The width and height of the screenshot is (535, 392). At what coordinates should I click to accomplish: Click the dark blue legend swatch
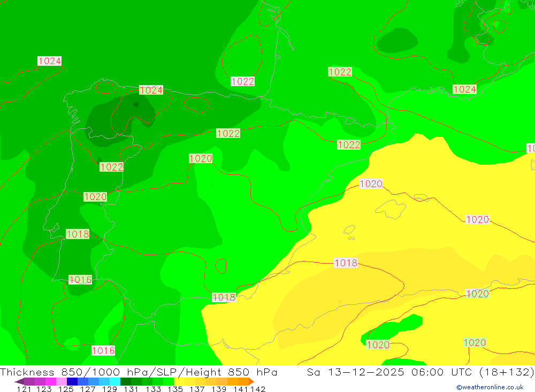point(72,381)
